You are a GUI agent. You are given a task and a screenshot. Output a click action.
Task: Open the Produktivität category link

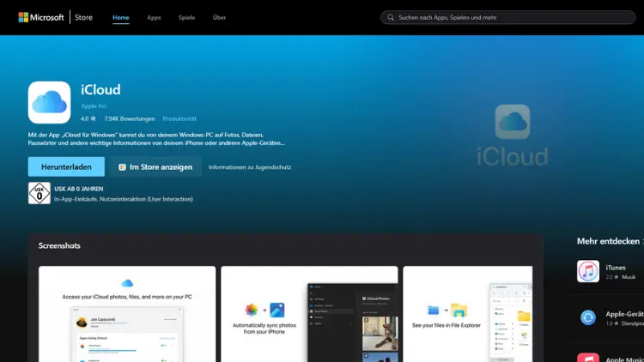point(179,118)
